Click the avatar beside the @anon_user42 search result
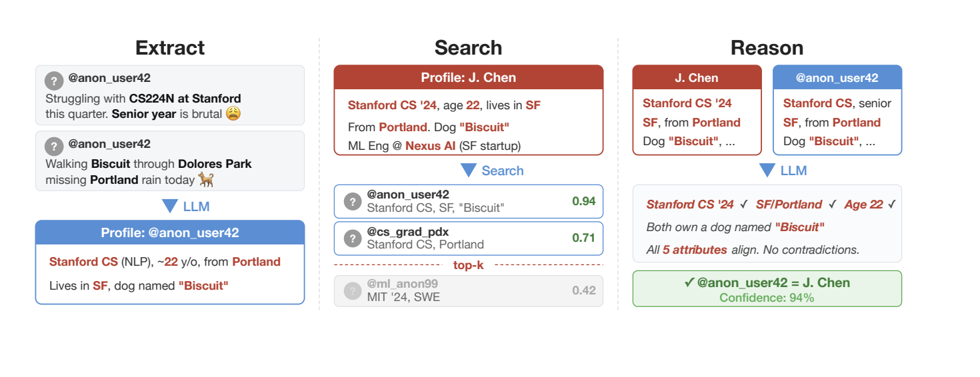 [x=353, y=201]
